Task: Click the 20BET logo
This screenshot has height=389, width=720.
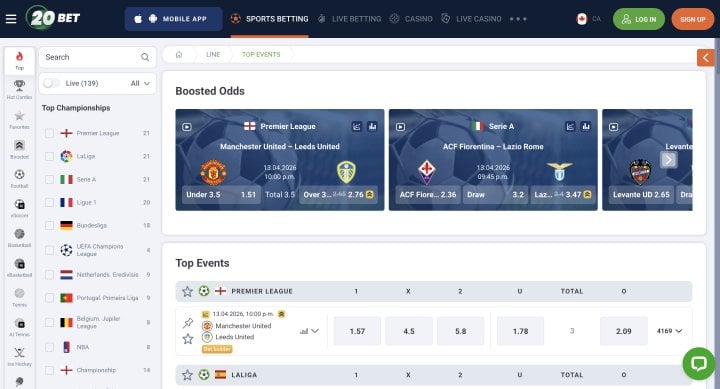Action: [53, 18]
